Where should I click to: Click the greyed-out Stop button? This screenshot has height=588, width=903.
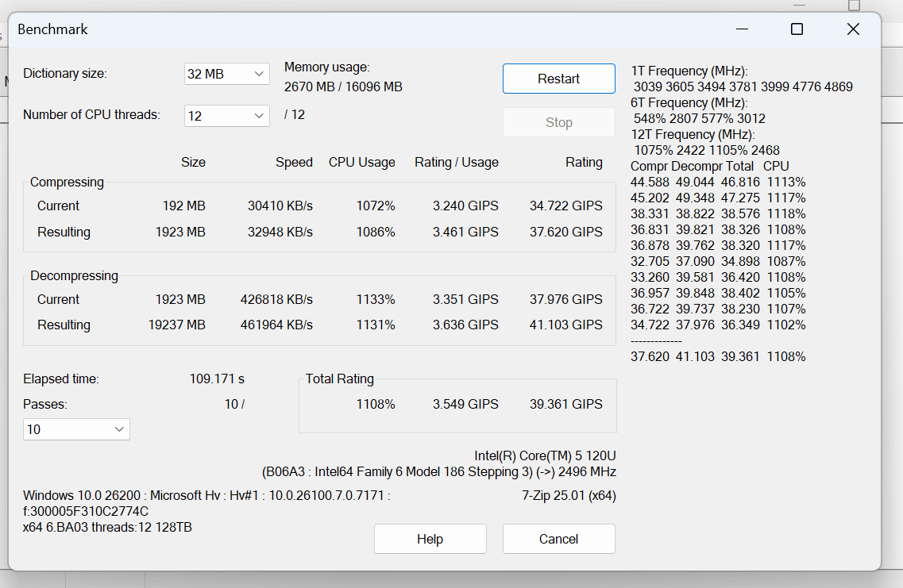point(558,122)
